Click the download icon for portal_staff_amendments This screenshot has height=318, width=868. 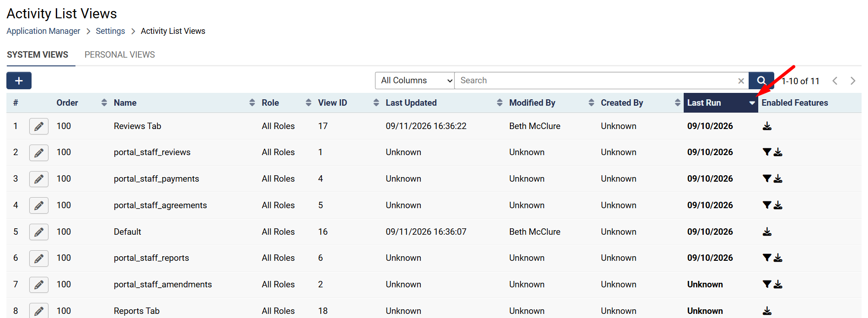[778, 285]
